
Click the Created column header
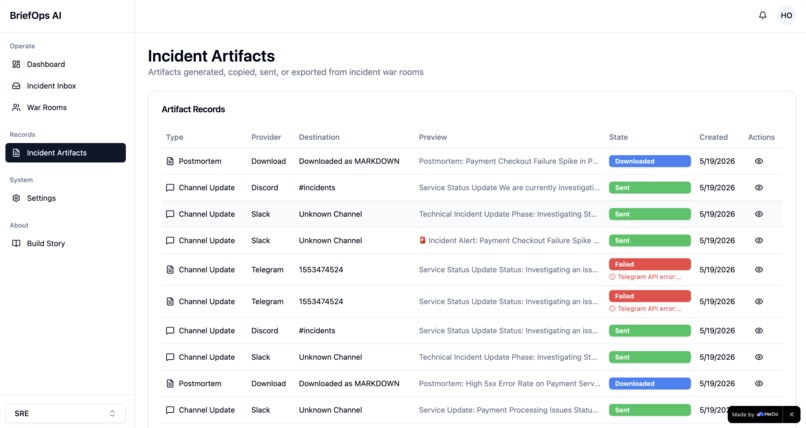tap(713, 137)
